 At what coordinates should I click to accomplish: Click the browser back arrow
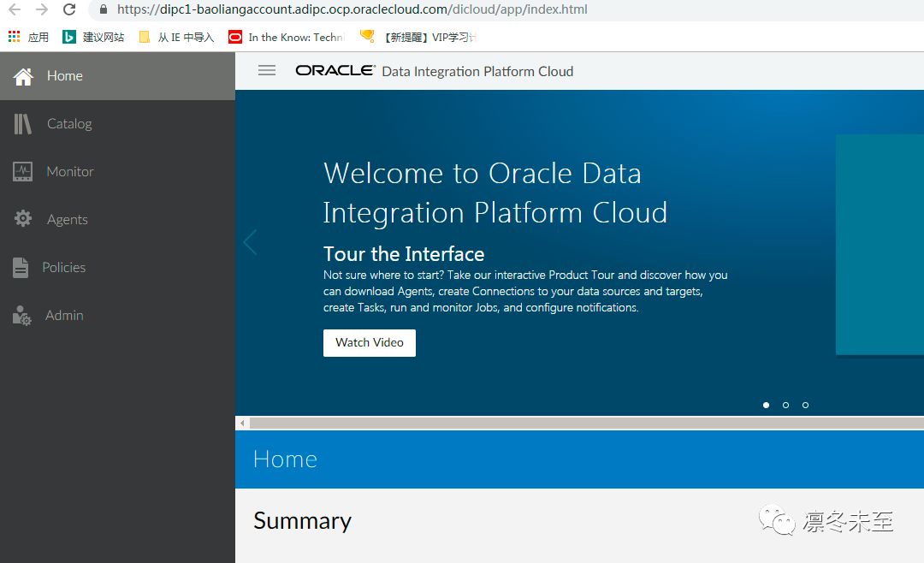(15, 9)
